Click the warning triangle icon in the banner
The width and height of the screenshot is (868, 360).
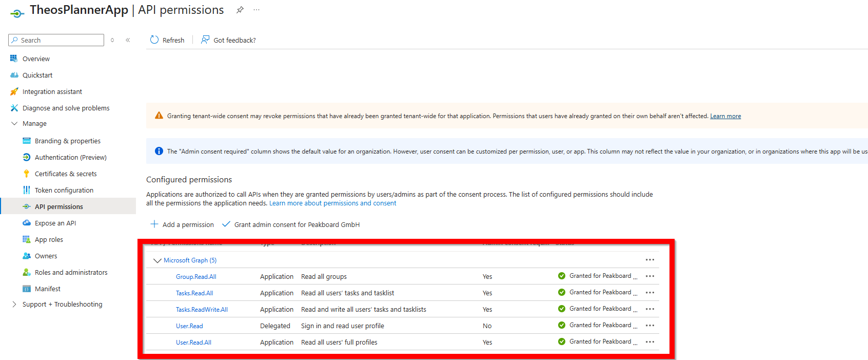click(x=159, y=116)
